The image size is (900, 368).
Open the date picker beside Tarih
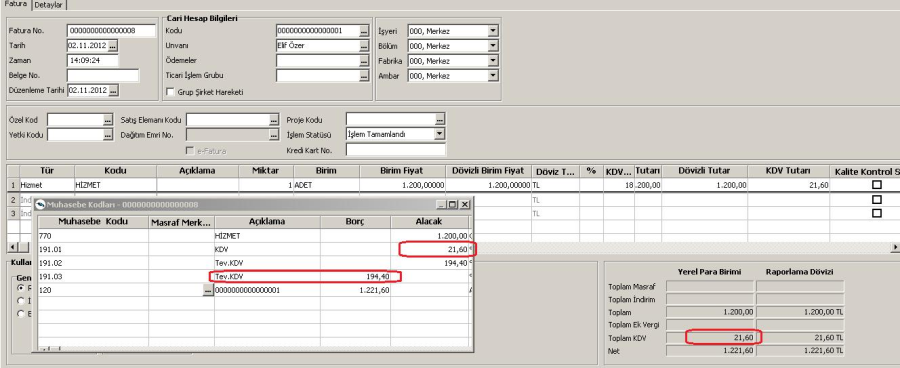click(x=113, y=45)
